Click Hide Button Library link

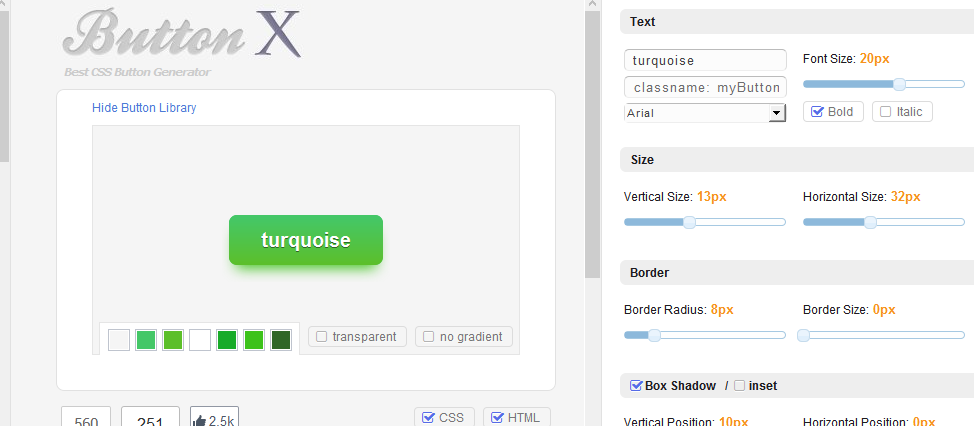pyautogui.click(x=144, y=107)
